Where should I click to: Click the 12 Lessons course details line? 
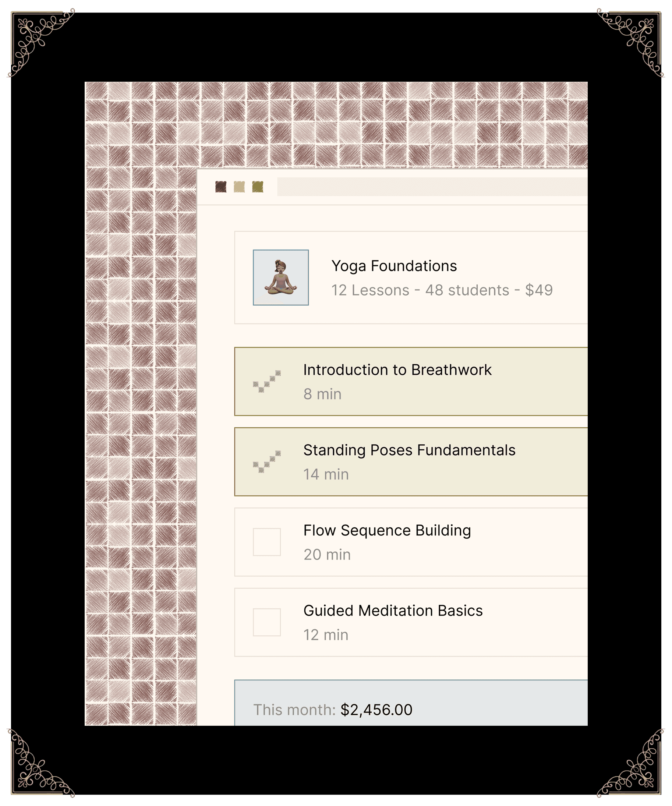coord(442,290)
